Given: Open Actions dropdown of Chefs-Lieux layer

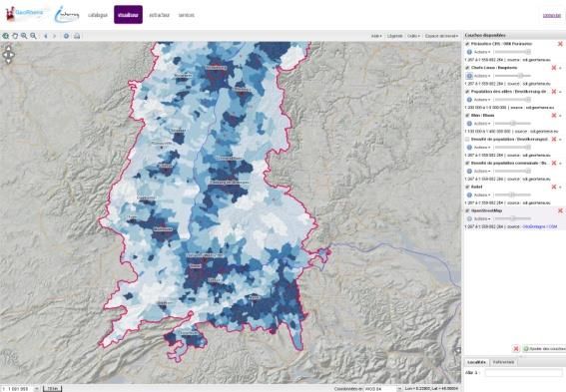Looking at the screenshot, I should [482, 76].
